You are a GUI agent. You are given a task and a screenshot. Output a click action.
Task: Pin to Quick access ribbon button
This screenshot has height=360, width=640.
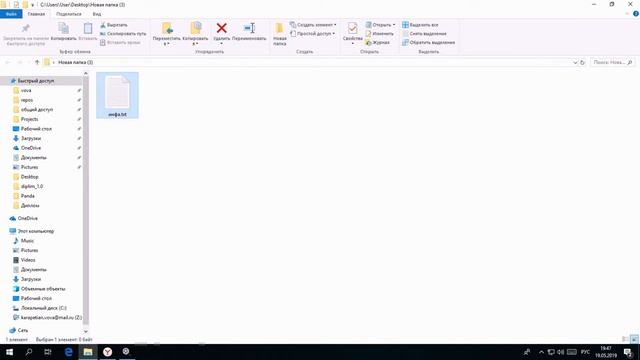point(25,34)
